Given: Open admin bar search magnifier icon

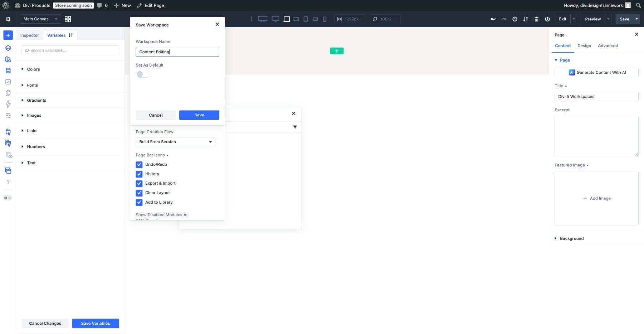Looking at the screenshot, I should [638, 5].
